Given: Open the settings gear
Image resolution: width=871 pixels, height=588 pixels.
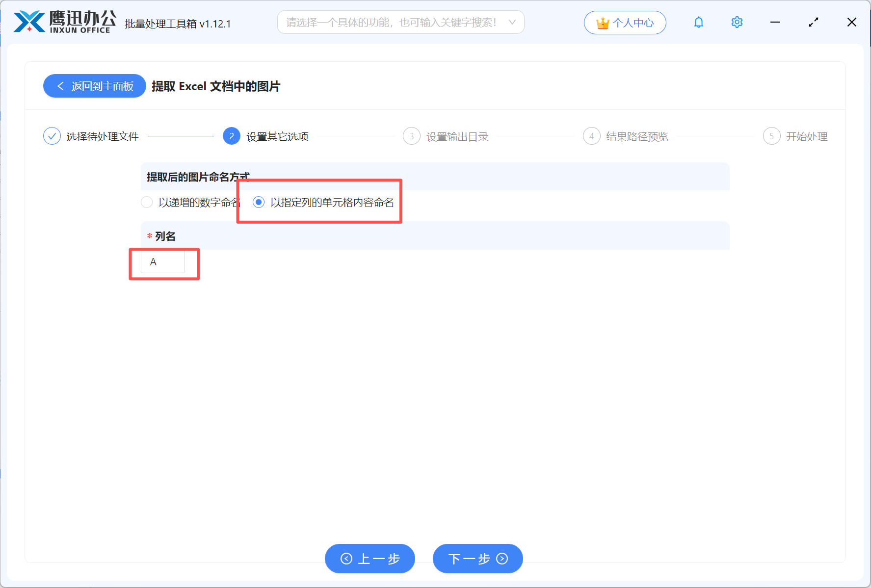Looking at the screenshot, I should [x=737, y=22].
